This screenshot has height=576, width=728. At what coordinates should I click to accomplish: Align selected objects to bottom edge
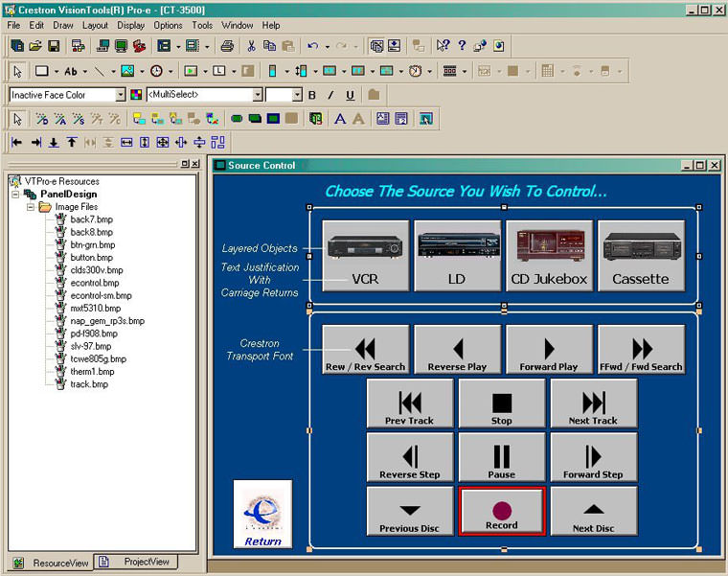(54, 142)
